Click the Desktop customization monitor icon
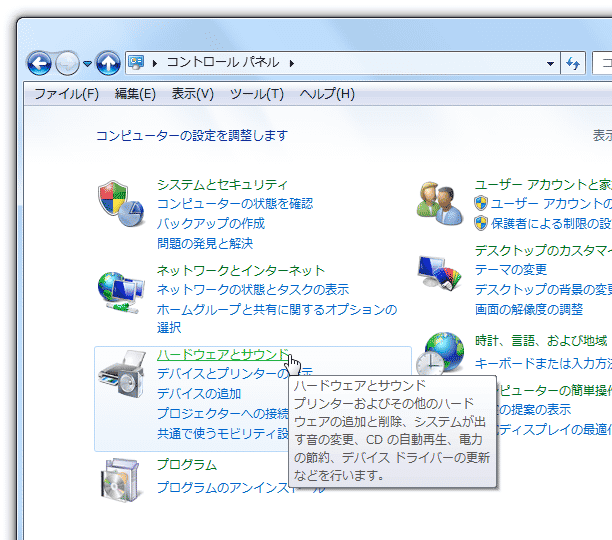Screen dimensions: 612x540 point(440,273)
